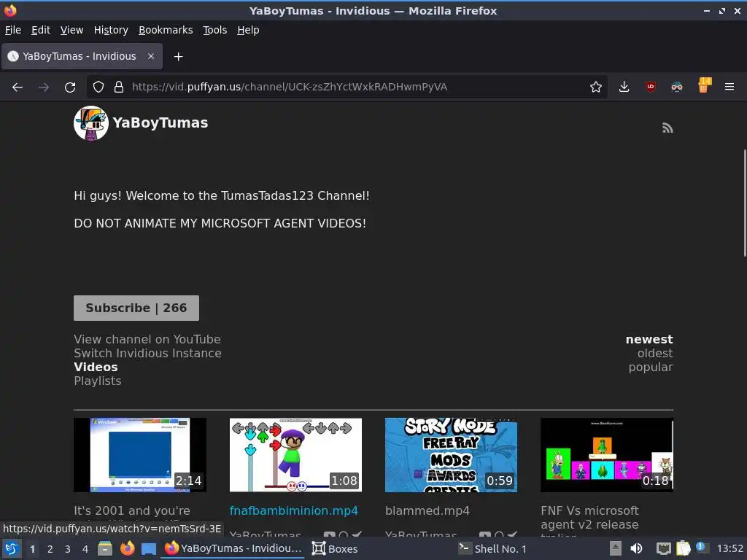Open the channel RSS feed
Screen dimensions: 747x560
point(667,128)
